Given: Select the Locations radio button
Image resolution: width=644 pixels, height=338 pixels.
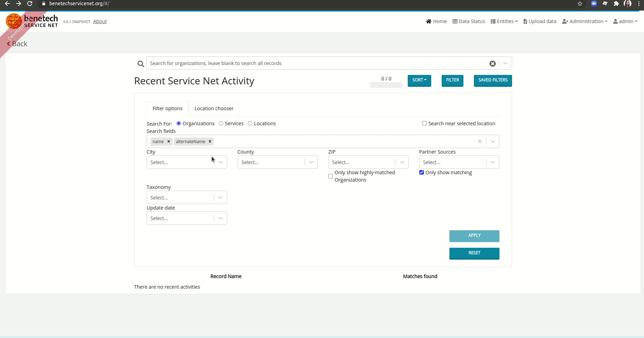Looking at the screenshot, I should (x=250, y=124).
